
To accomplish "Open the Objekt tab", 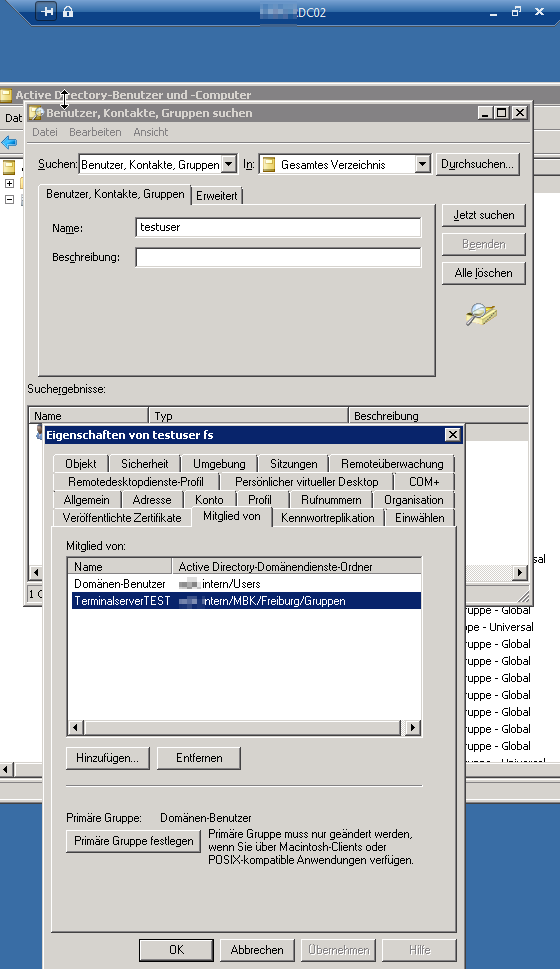I will coord(80,463).
